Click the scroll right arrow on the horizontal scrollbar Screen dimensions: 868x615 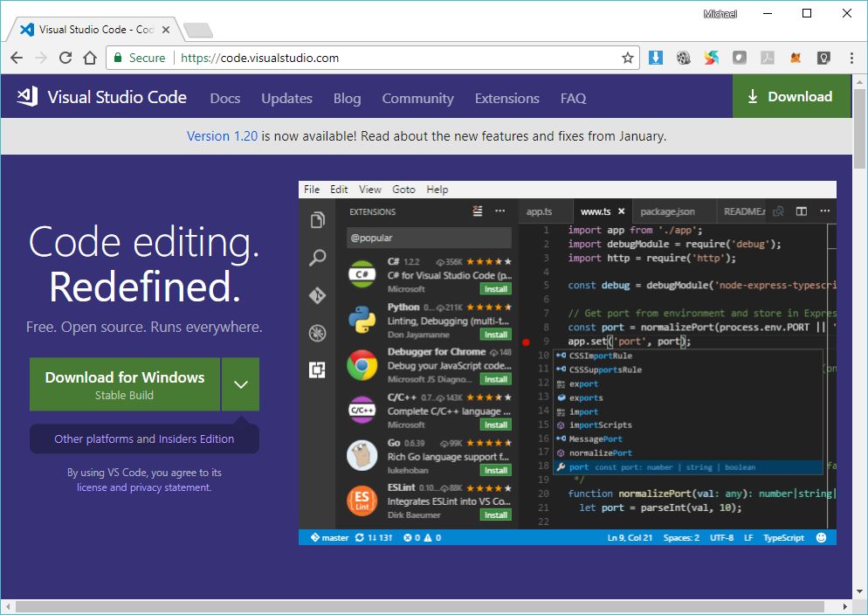pos(845,606)
